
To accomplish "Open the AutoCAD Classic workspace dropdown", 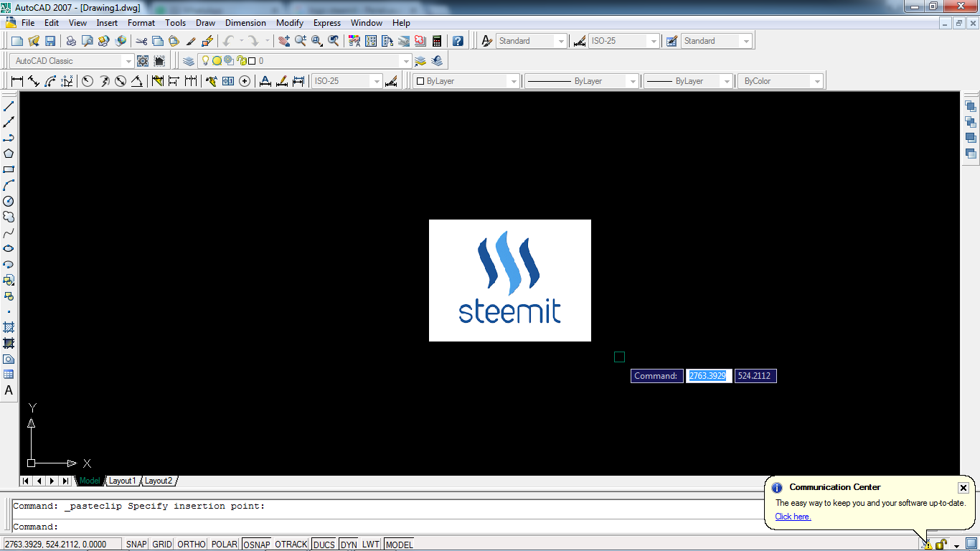I will point(128,61).
